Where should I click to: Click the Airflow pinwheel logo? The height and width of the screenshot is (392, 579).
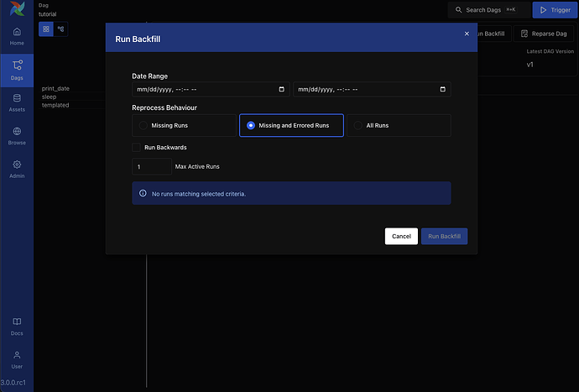[17, 8]
